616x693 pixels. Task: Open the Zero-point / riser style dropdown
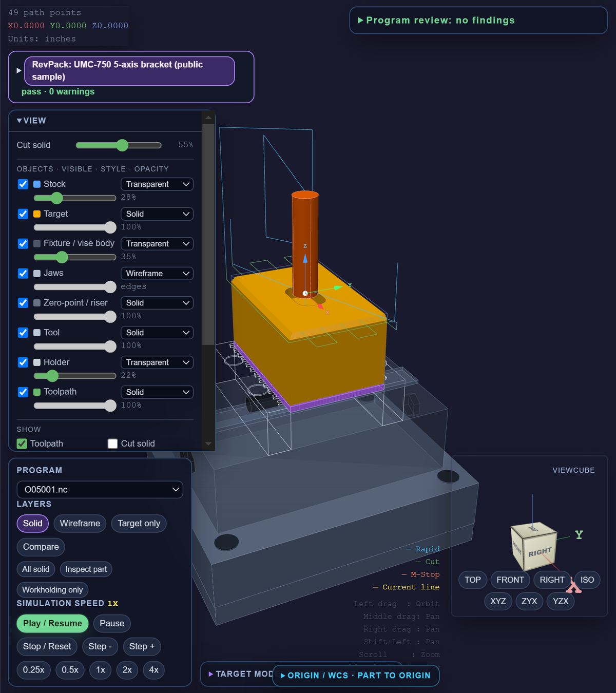pyautogui.click(x=157, y=303)
